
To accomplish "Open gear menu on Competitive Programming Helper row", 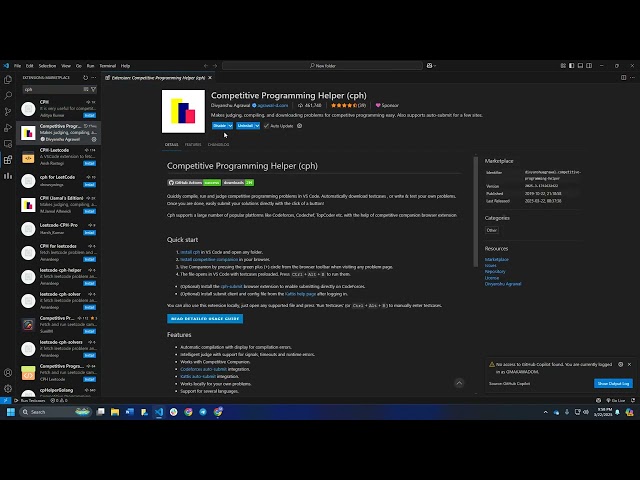I will click(x=94, y=139).
